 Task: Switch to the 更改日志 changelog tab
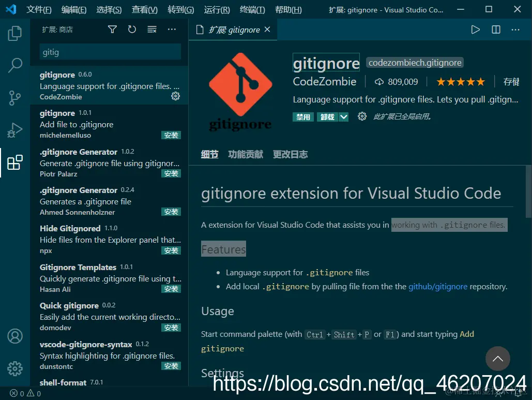point(290,155)
